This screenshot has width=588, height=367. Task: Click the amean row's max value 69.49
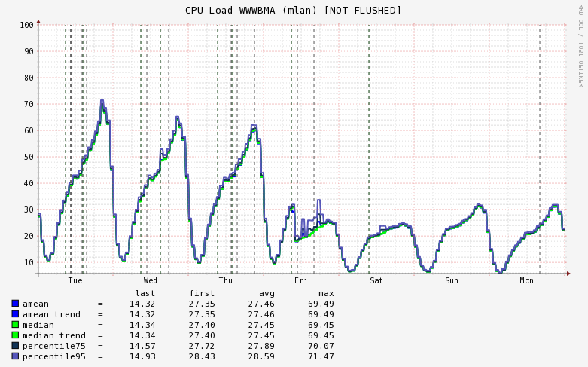(321, 304)
